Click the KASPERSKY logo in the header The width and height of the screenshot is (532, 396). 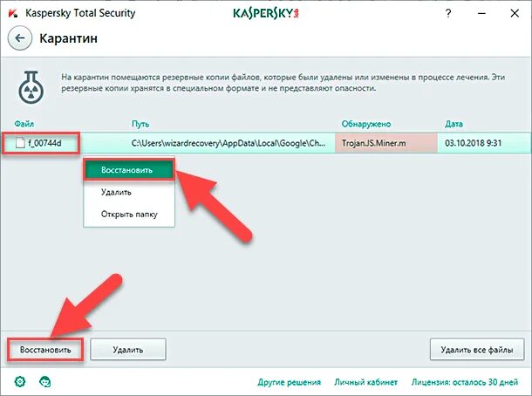(x=266, y=13)
